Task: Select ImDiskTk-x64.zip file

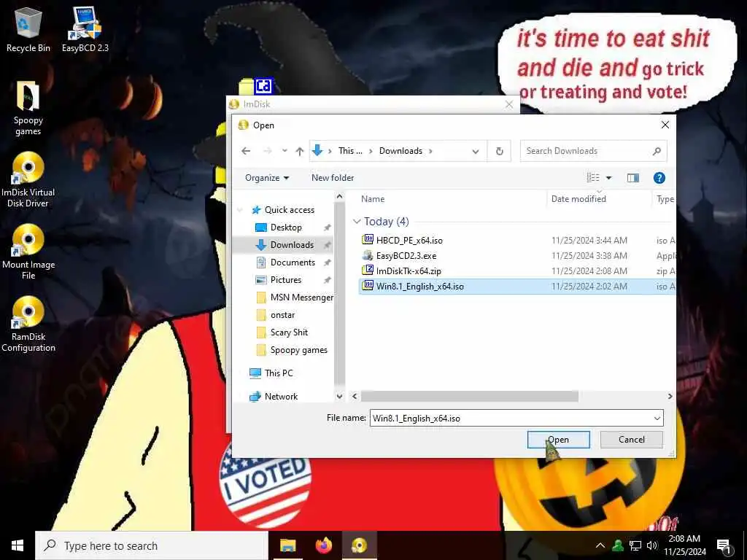Action: pyautogui.click(x=409, y=271)
